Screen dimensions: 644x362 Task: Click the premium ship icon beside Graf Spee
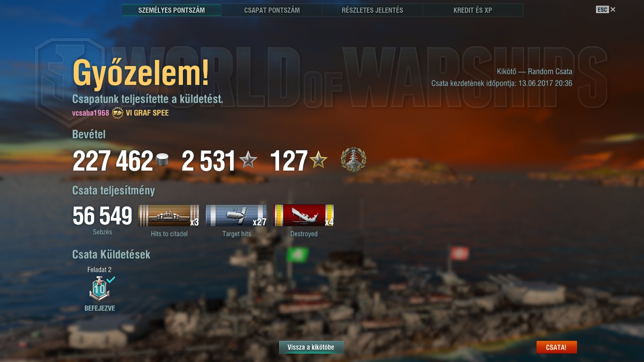tap(117, 113)
